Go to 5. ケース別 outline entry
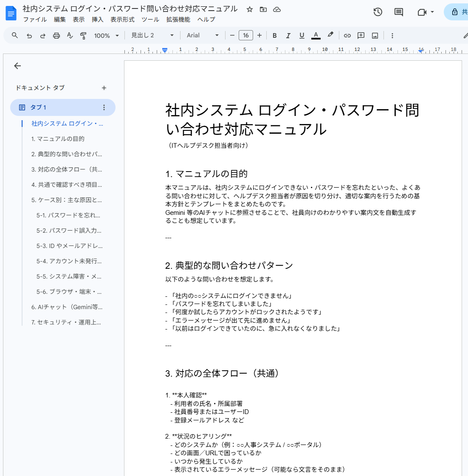 coord(67,200)
